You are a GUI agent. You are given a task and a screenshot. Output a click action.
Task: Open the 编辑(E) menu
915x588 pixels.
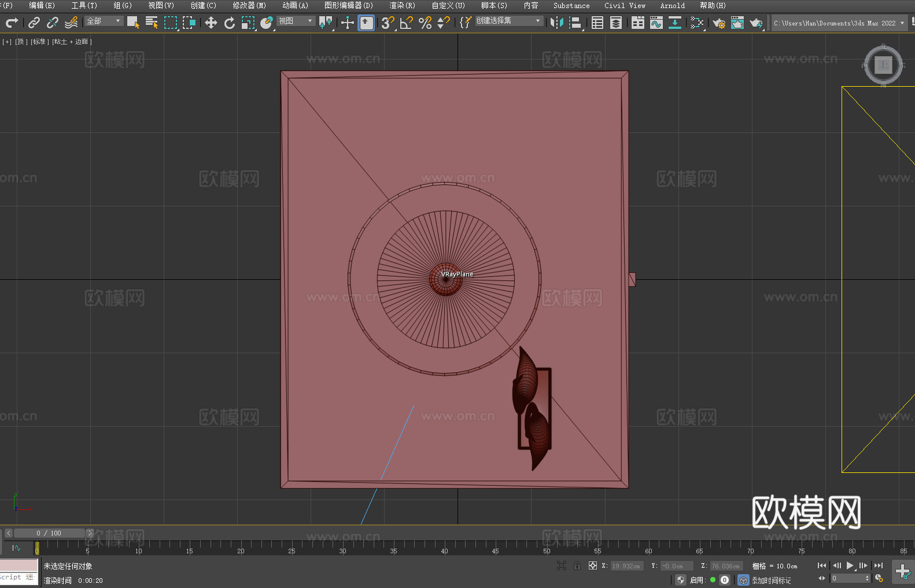pos(42,5)
